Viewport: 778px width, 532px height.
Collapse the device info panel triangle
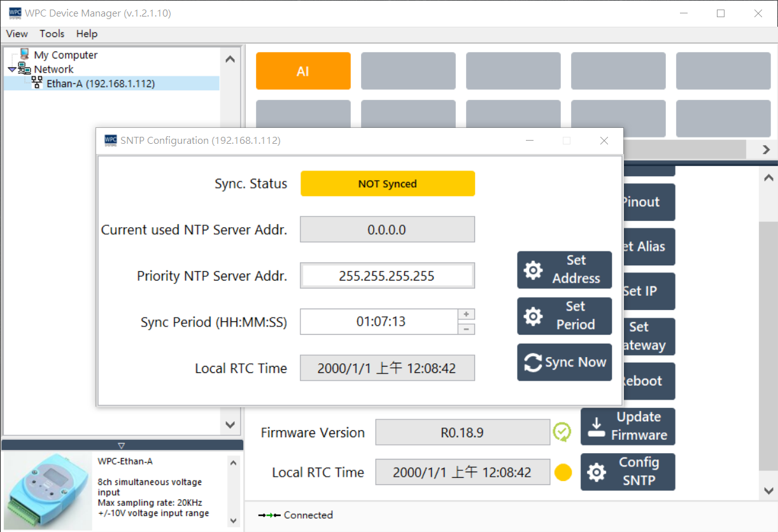[122, 445]
